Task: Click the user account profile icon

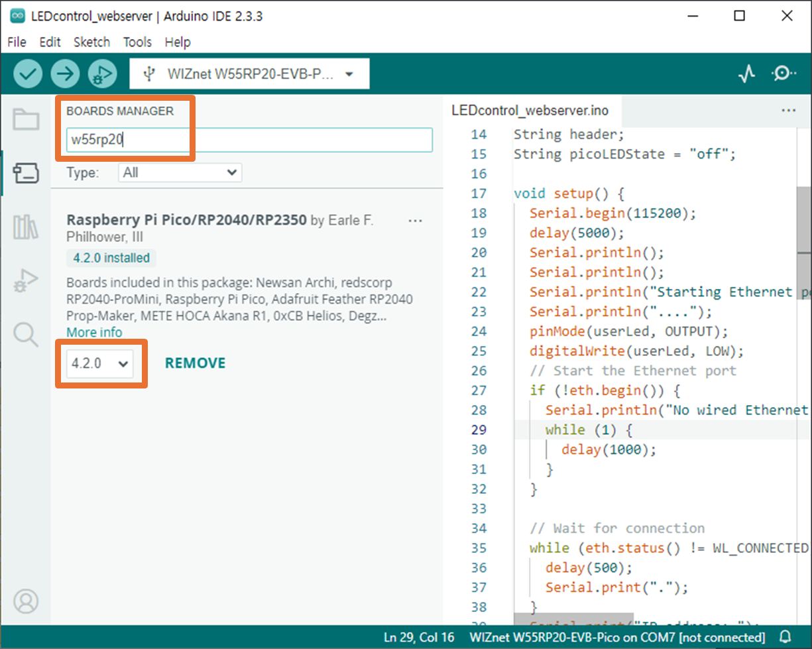Action: [26, 601]
